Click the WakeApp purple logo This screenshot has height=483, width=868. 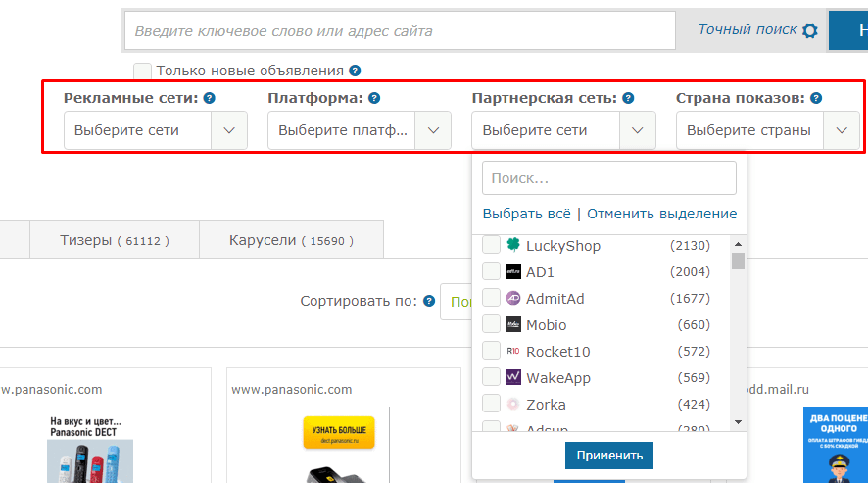[x=513, y=377]
